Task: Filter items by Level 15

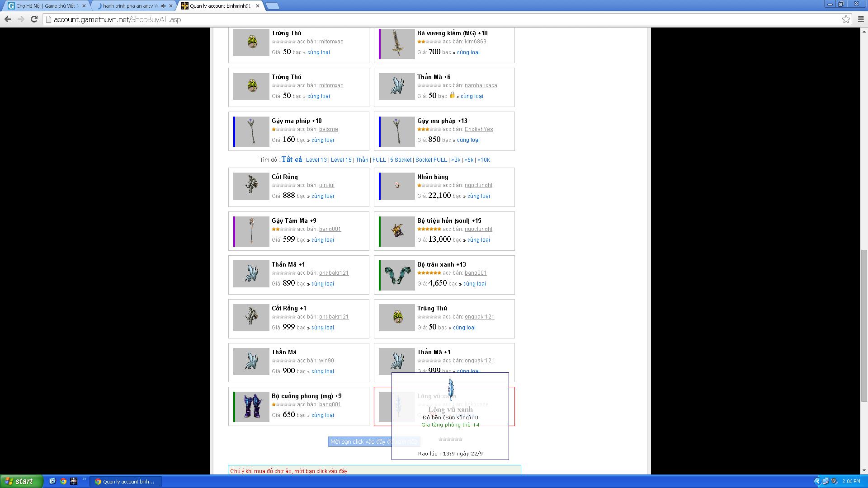Action: 341,160
